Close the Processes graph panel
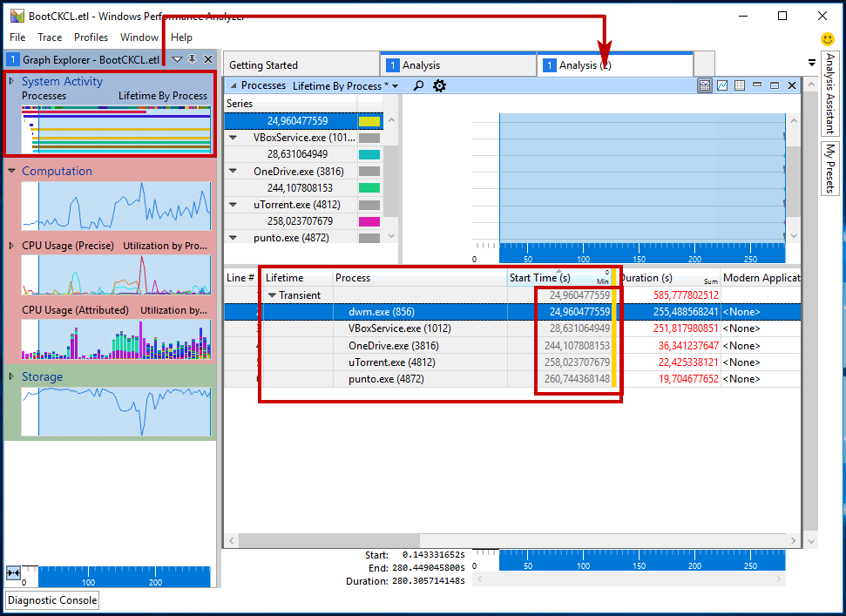The image size is (846, 616). click(792, 85)
